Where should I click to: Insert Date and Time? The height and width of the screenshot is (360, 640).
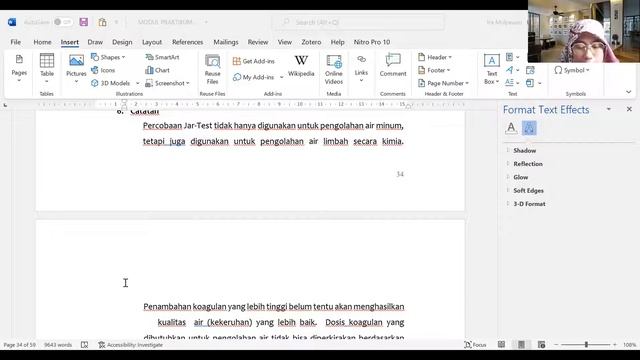(x=530, y=70)
